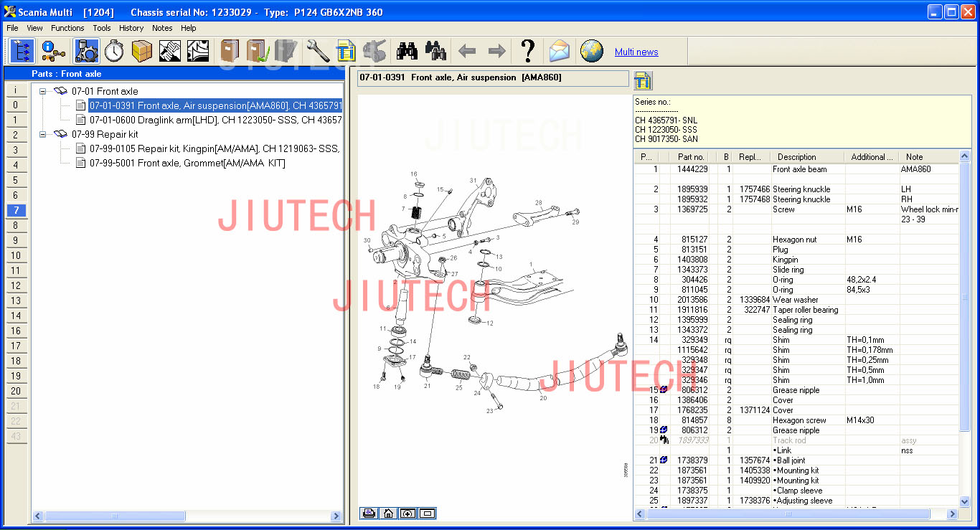Image resolution: width=980 pixels, height=530 pixels.
Task: Select 07-01-0600 Draglink arm tree item
Action: [x=215, y=120]
